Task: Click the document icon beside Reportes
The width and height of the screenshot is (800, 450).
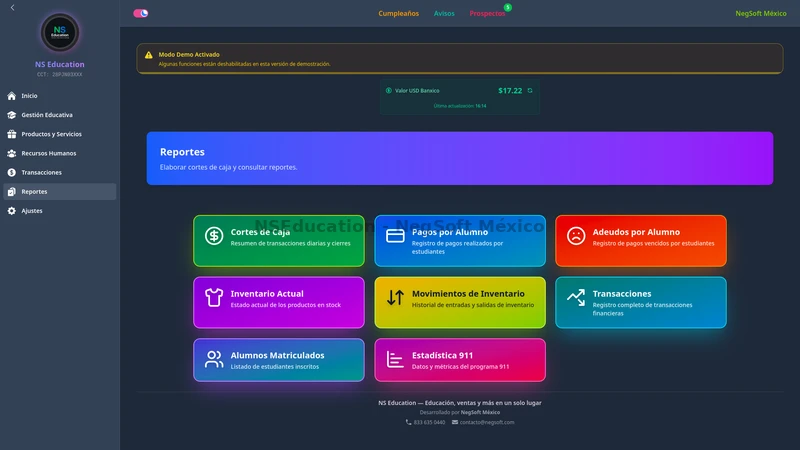Action: pyautogui.click(x=12, y=191)
